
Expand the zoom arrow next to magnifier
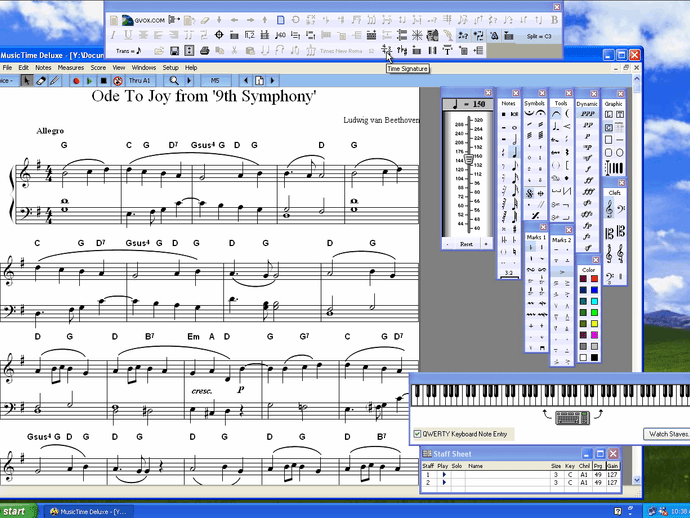[189, 81]
